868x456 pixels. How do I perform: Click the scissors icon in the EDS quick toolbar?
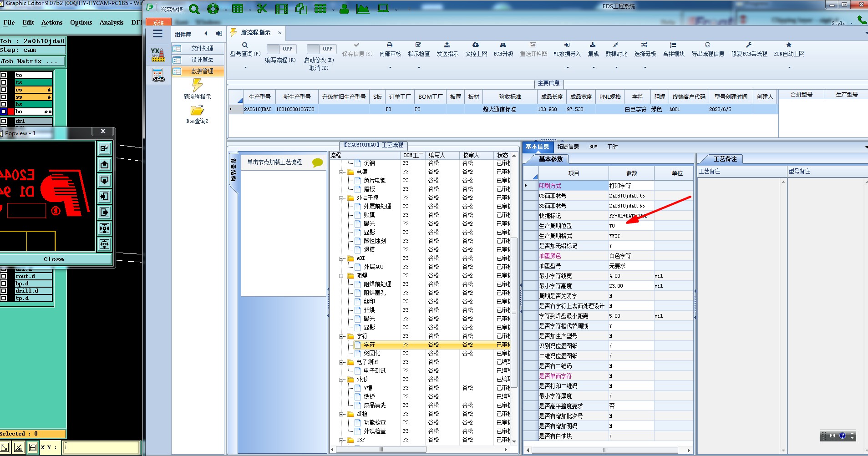tap(262, 8)
